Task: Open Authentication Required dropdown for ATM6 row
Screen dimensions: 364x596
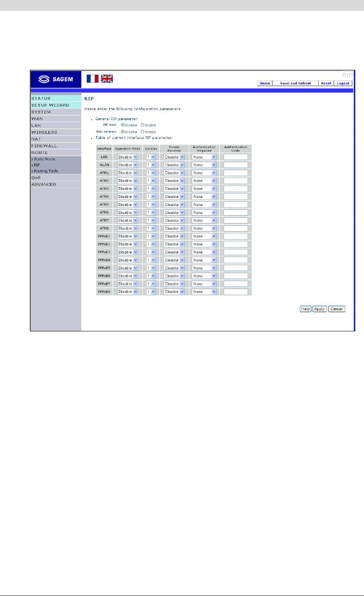Action: tap(204, 212)
